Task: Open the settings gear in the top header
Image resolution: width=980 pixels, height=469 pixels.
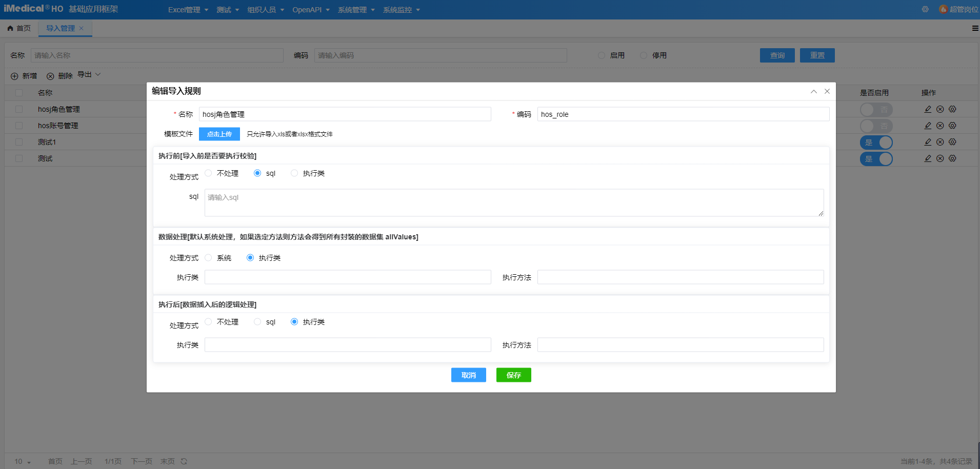Action: coord(925,9)
